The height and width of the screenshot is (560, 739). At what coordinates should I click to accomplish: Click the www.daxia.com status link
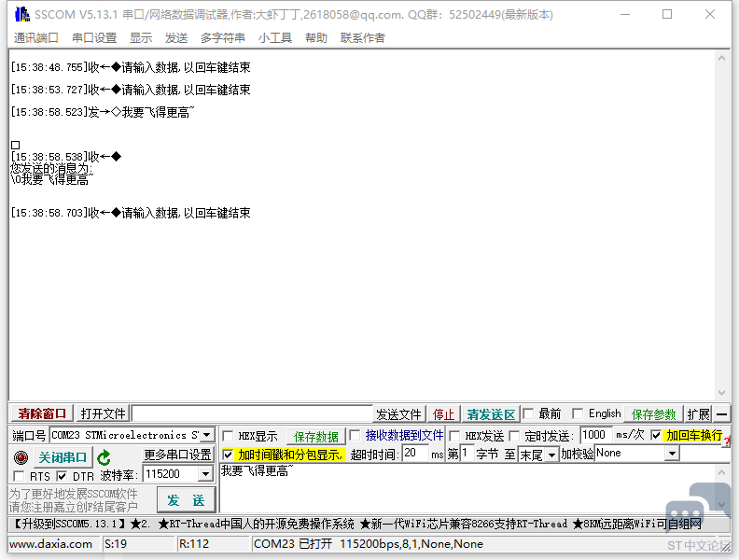tap(51, 544)
